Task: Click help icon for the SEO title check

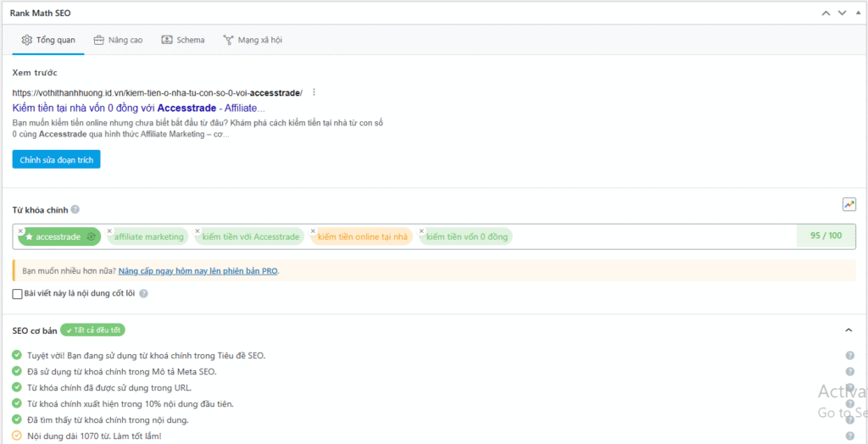Action: (849, 356)
